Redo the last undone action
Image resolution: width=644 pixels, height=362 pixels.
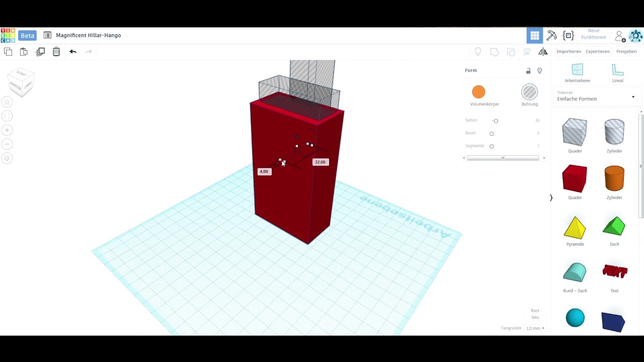click(x=89, y=51)
